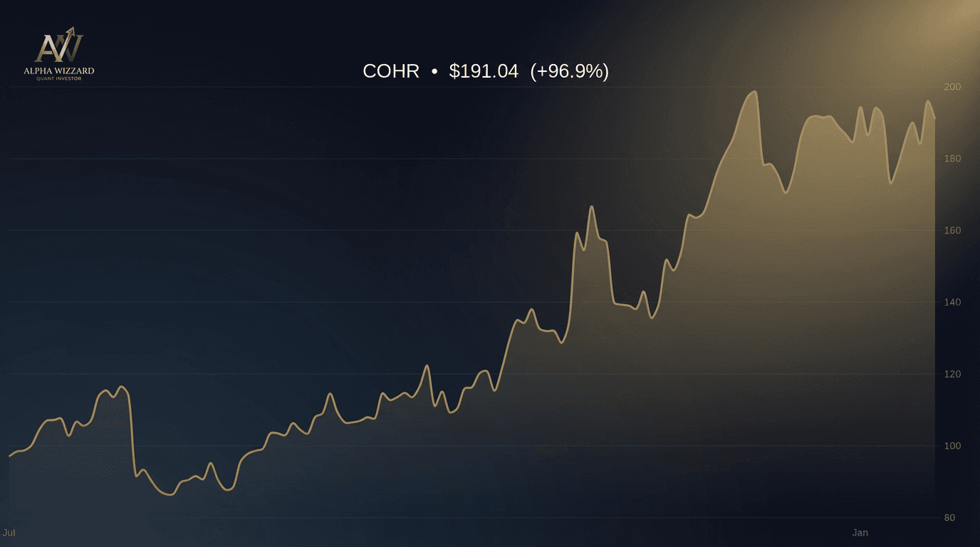
Task: Select the COHR header as a tab
Action: 390,71
